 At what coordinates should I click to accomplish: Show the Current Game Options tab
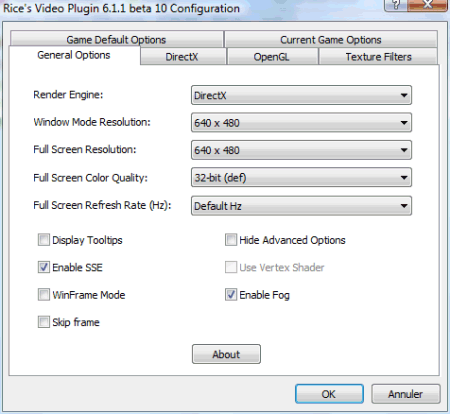click(331, 39)
